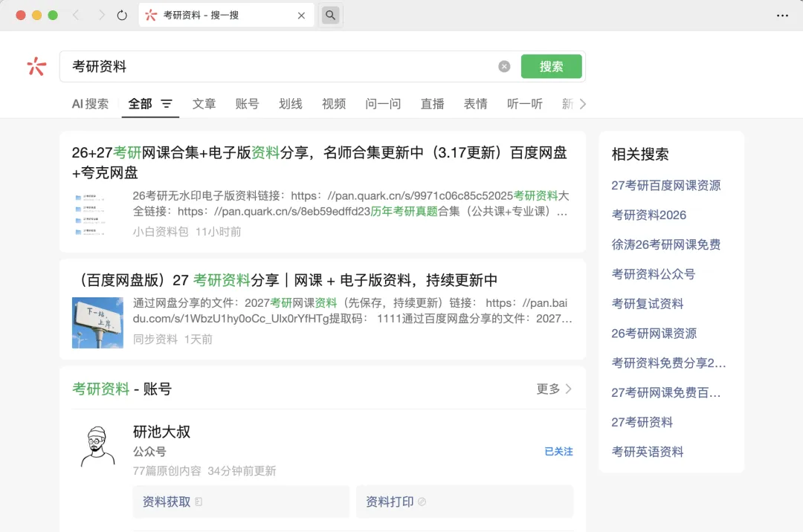Clear the search box with the X icon
This screenshot has height=532, width=803.
pos(504,67)
